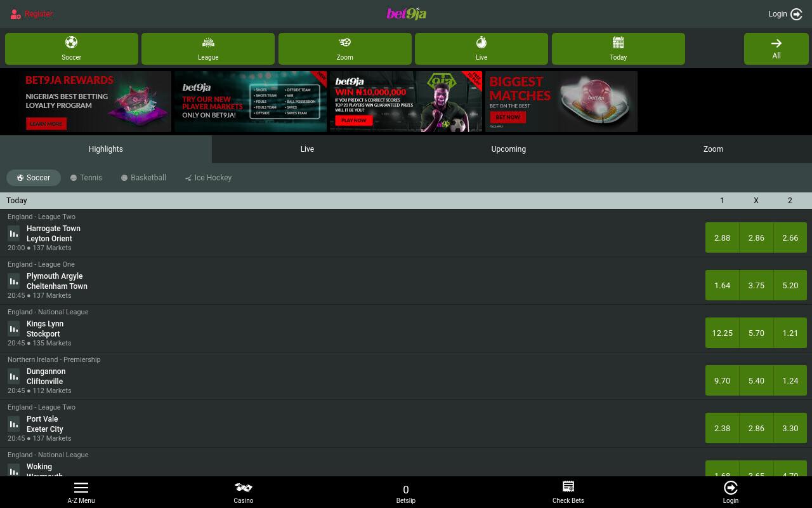
Task: Click the Register link text
Action: [39, 14]
